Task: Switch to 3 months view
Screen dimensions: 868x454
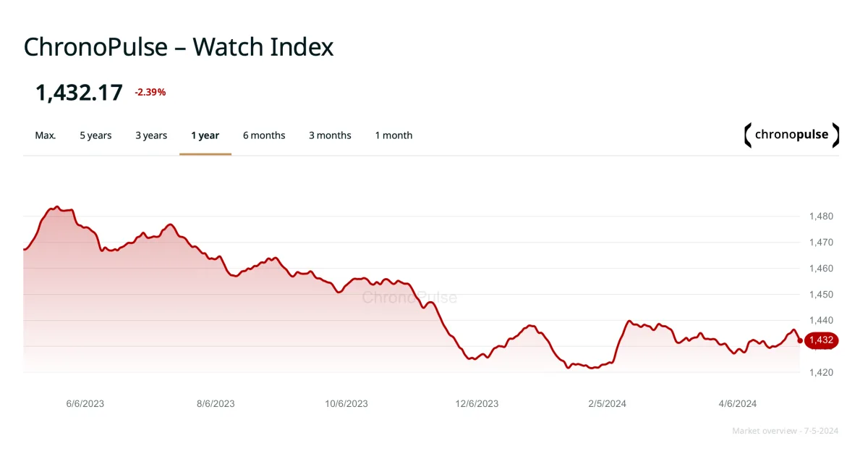Action: [x=330, y=135]
